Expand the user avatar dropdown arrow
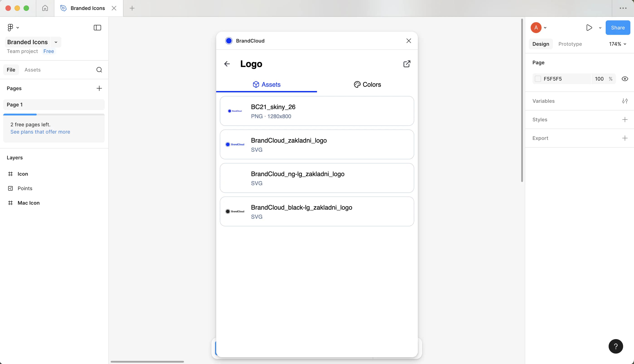Viewport: 634px width, 364px height. (x=545, y=28)
